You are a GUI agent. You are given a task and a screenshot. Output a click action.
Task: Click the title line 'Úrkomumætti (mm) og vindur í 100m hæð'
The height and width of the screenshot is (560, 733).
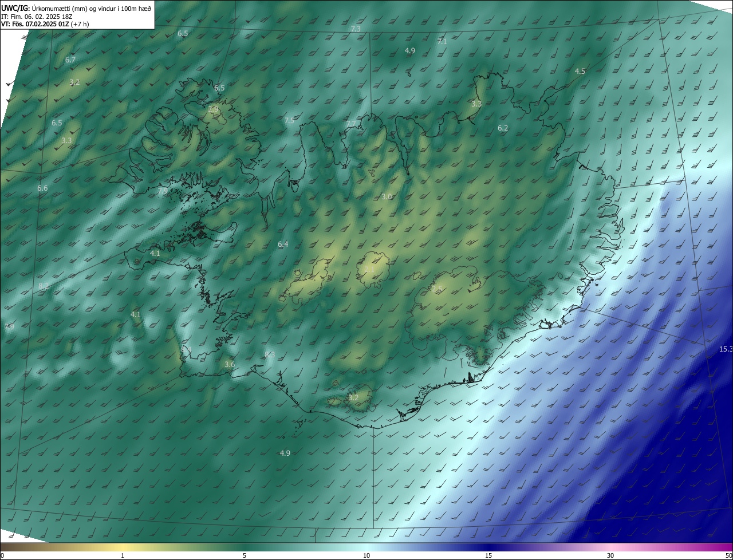(91, 8)
